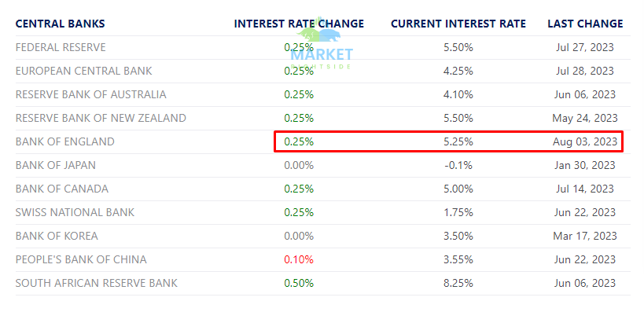Click the CURRENT INTEREST RATE column header
The height and width of the screenshot is (312, 644).
[x=458, y=24]
